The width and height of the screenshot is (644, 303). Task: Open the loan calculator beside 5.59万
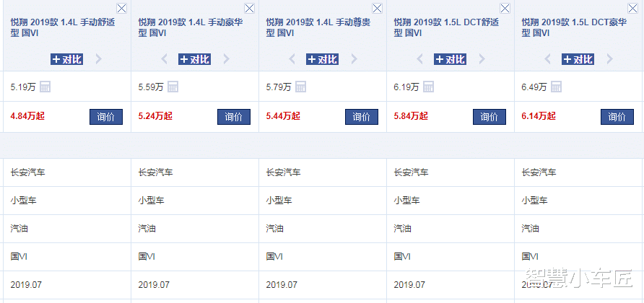[x=173, y=87]
